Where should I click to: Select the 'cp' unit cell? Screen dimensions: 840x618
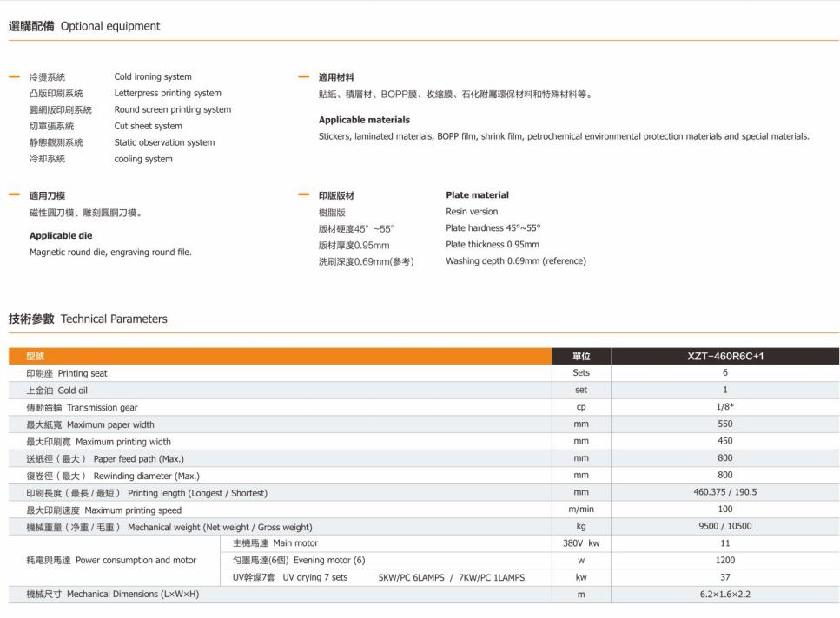tap(581, 407)
